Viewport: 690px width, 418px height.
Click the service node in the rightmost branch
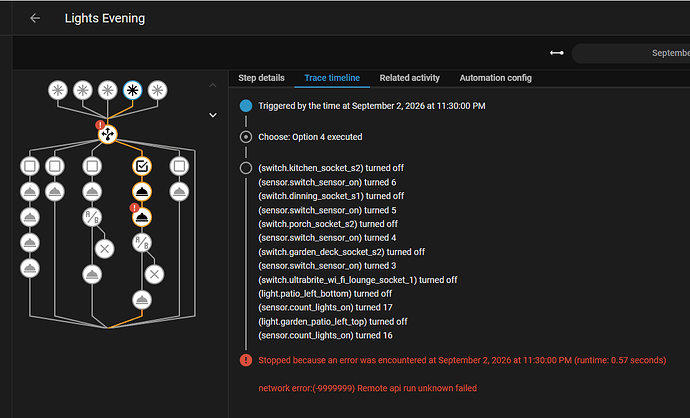(179, 192)
